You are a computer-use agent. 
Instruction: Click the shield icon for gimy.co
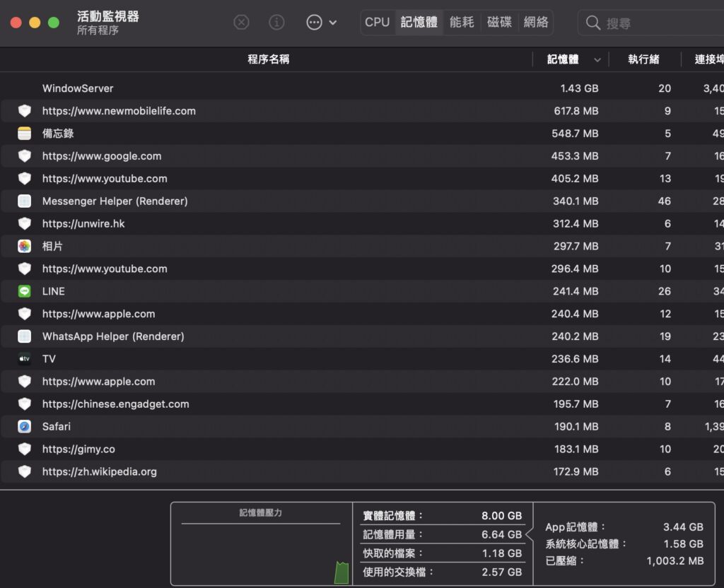click(25, 449)
